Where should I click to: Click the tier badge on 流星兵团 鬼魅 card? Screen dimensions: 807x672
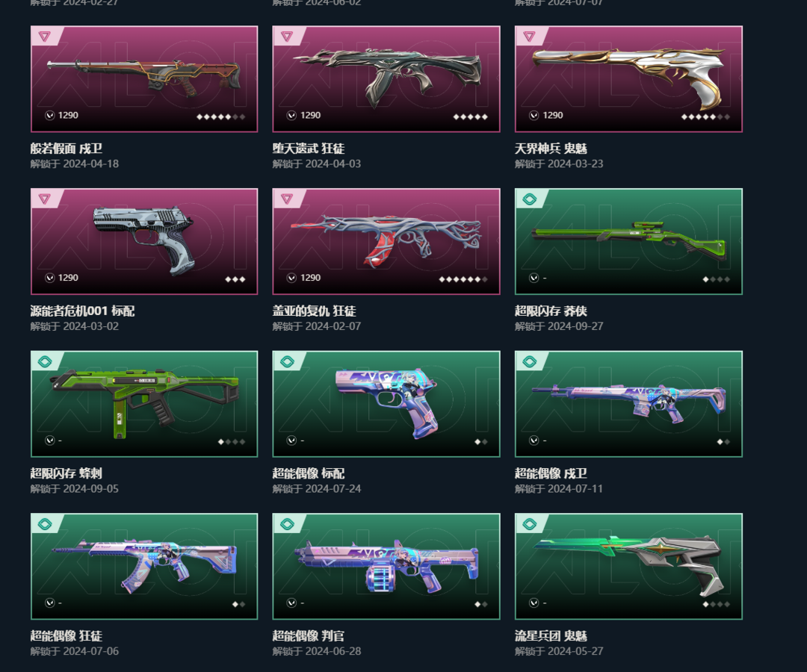coord(529,524)
